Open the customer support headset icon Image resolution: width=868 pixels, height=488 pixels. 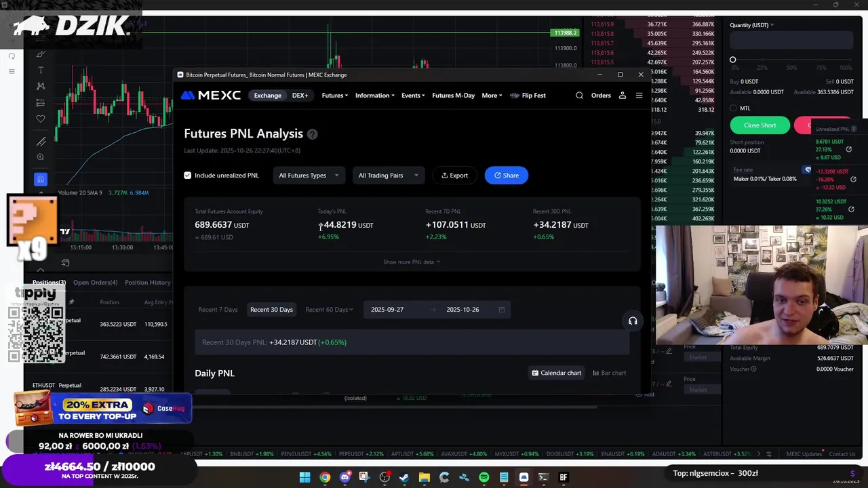[x=633, y=321]
